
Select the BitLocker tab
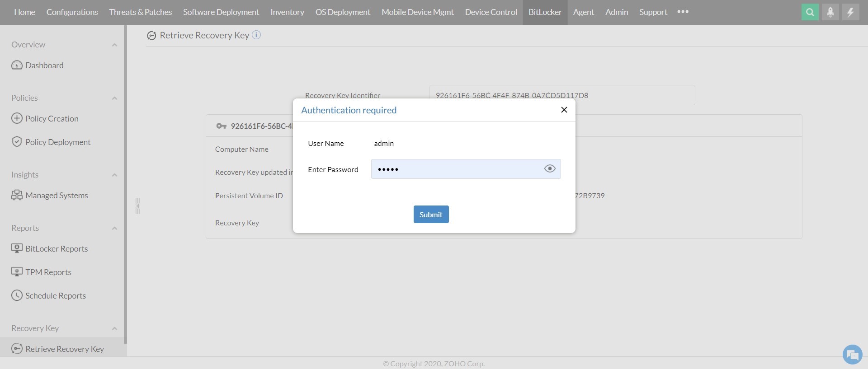click(x=545, y=12)
